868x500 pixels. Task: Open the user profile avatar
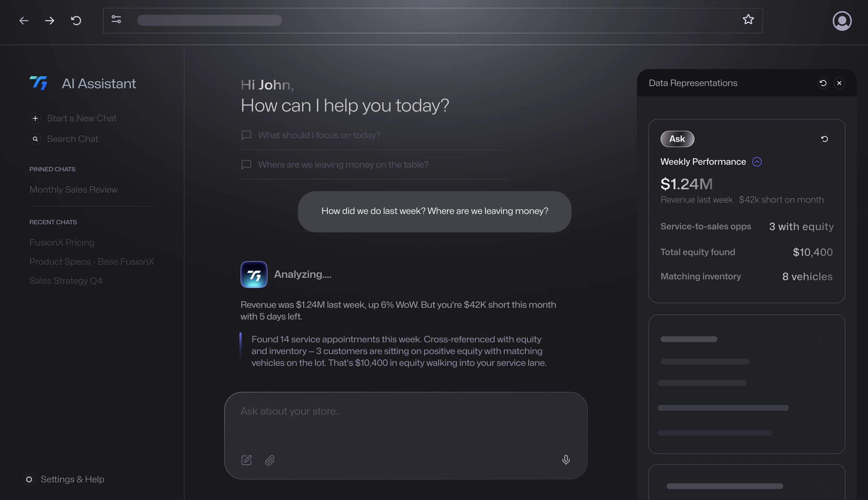tap(842, 21)
